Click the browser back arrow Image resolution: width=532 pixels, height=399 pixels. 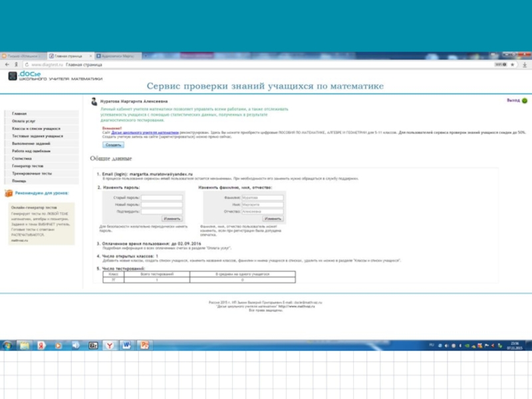(x=7, y=65)
